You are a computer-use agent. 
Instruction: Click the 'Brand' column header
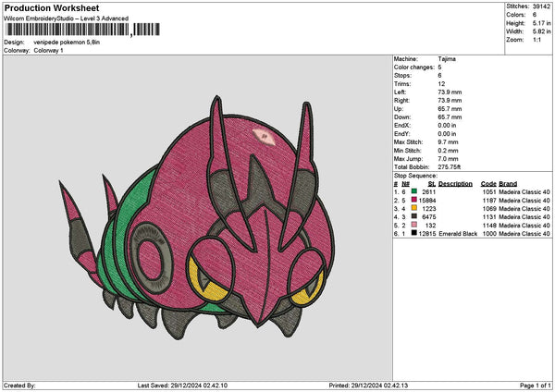point(508,184)
